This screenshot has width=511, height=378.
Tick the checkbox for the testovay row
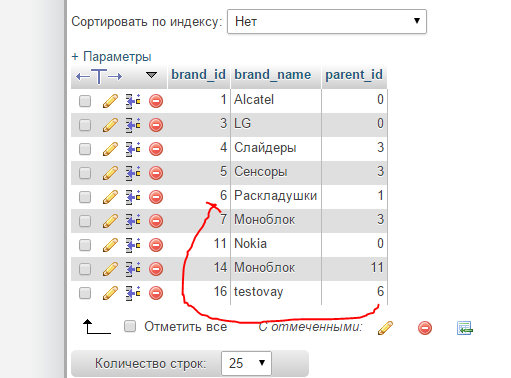85,293
